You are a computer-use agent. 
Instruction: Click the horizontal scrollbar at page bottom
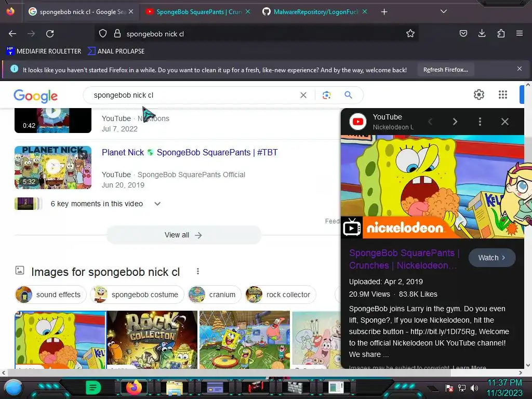coord(229,373)
